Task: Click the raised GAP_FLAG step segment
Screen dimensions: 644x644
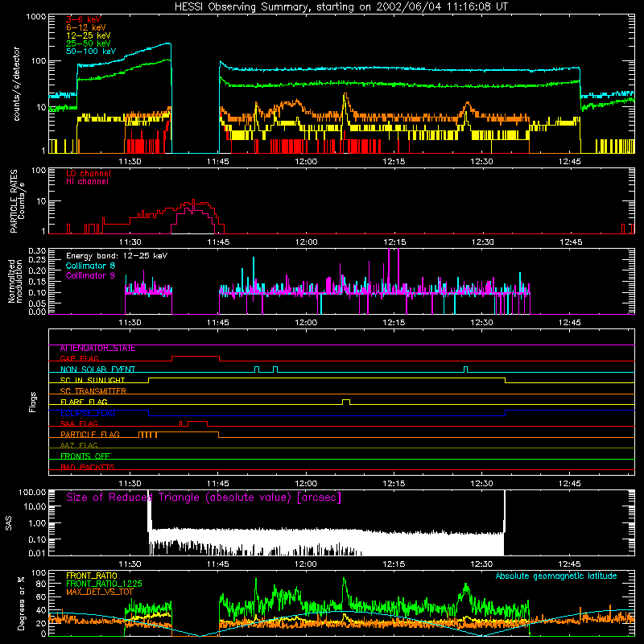Action: point(196,357)
